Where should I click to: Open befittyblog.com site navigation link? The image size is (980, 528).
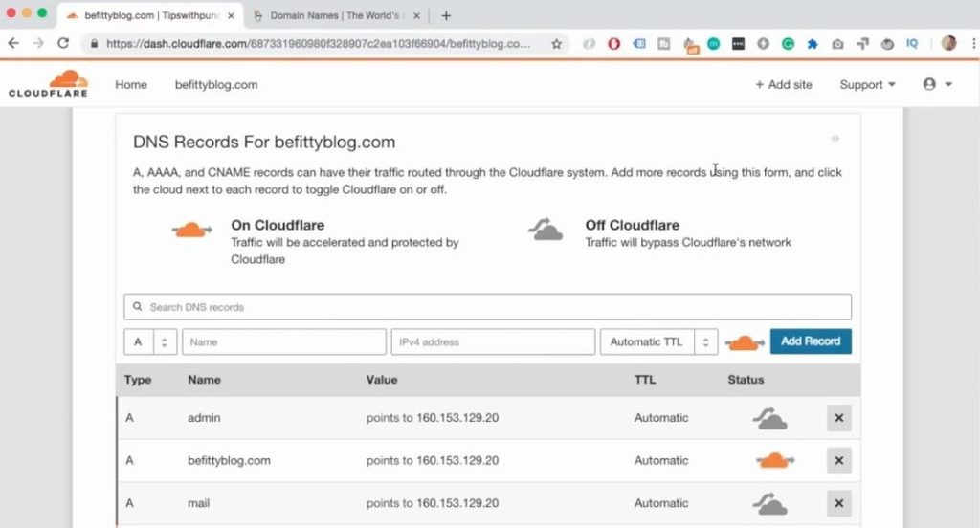[x=216, y=84]
